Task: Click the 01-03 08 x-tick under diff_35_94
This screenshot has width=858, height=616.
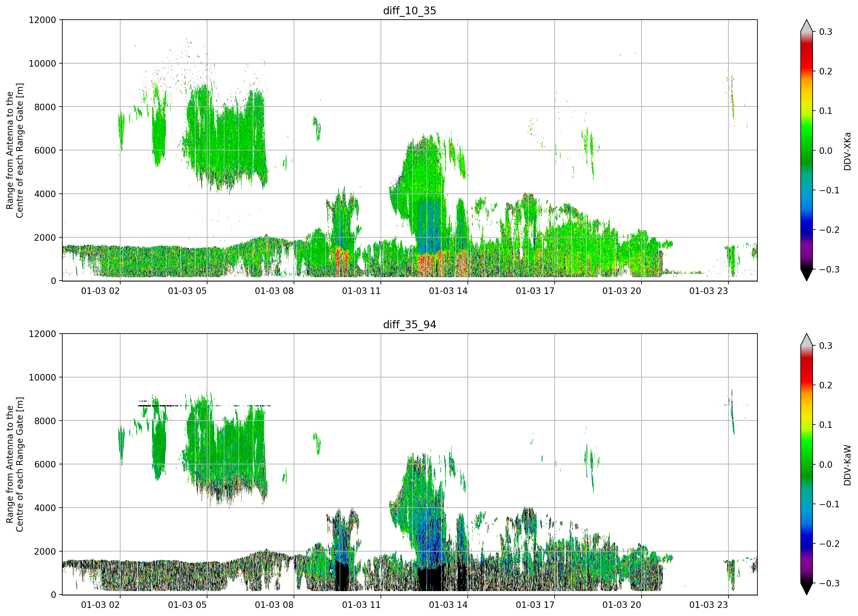Action: tap(274, 605)
